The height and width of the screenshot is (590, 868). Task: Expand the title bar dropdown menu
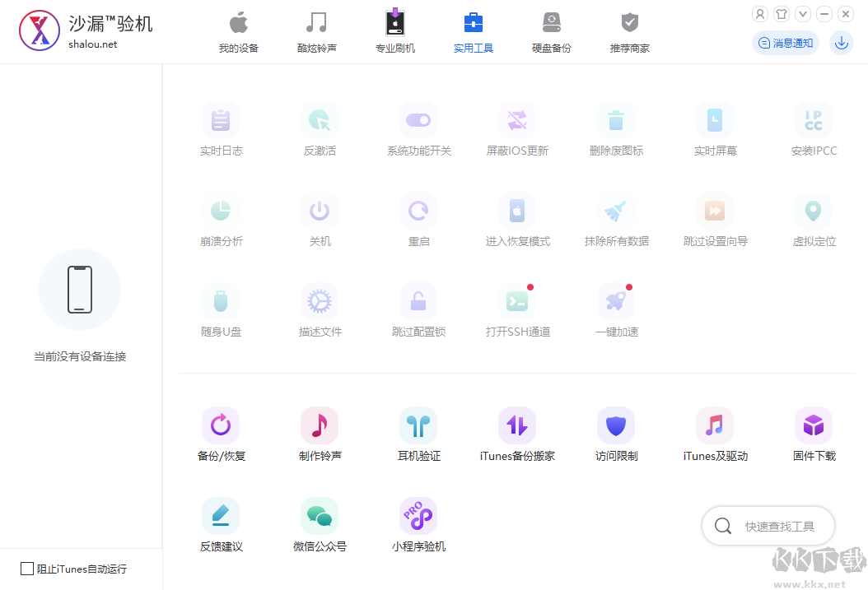(x=803, y=14)
